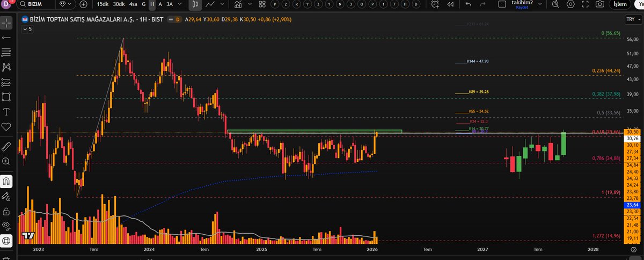Select the crosshair cursor tool
This screenshot has height=260, width=644.
[7, 24]
